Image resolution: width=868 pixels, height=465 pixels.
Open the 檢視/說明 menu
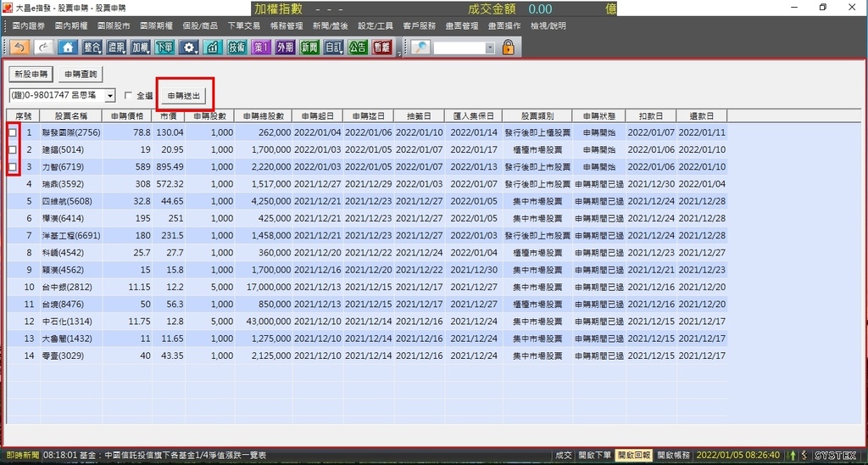(x=548, y=25)
